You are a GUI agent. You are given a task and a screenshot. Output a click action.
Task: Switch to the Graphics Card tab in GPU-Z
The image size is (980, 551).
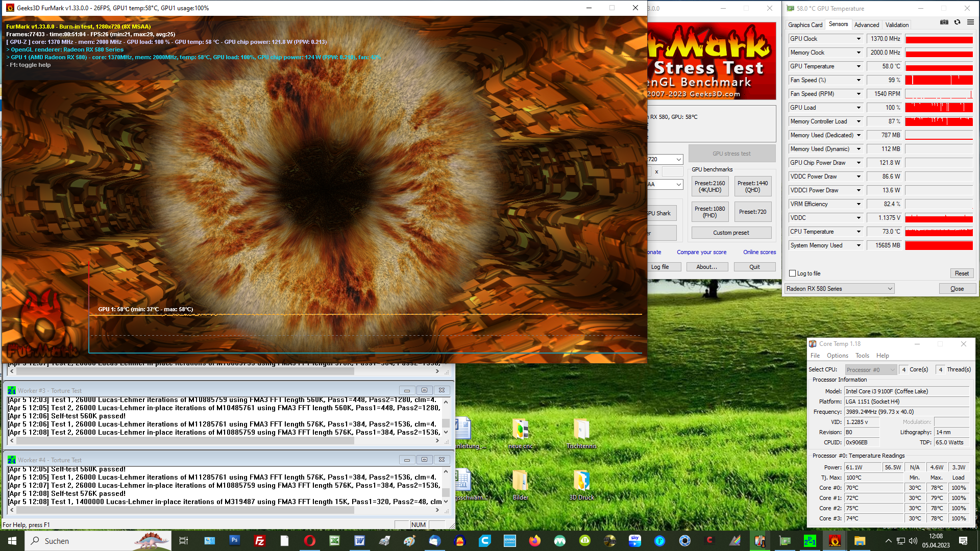pyautogui.click(x=805, y=24)
